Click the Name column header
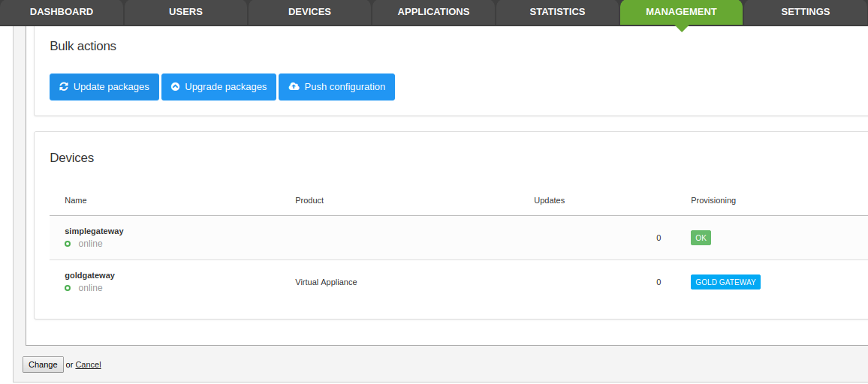Image resolution: width=868 pixels, height=384 pixels. pos(76,200)
